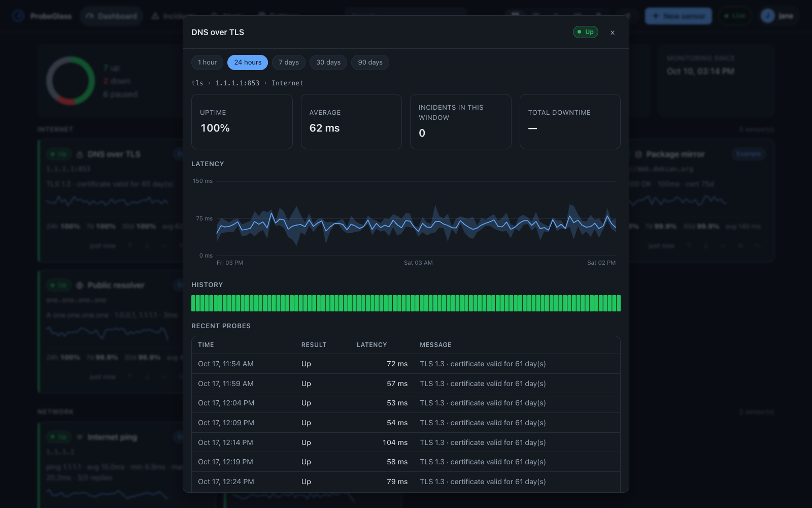Viewport: 812px width, 508px height.
Task: Click the Result column header
Action: [x=314, y=345]
